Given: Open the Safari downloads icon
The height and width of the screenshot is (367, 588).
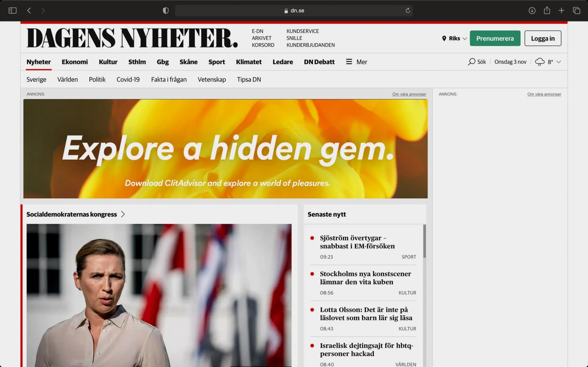Looking at the screenshot, I should [532, 10].
